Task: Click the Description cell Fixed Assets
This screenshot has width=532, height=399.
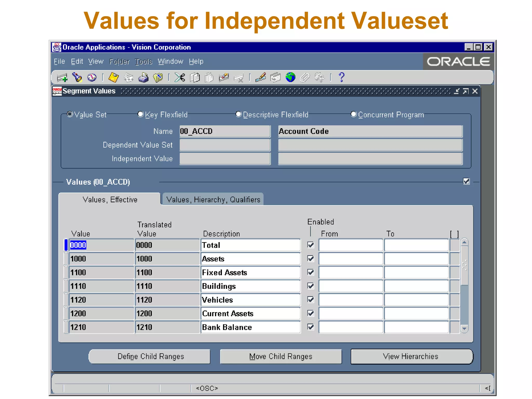Action: (x=251, y=272)
